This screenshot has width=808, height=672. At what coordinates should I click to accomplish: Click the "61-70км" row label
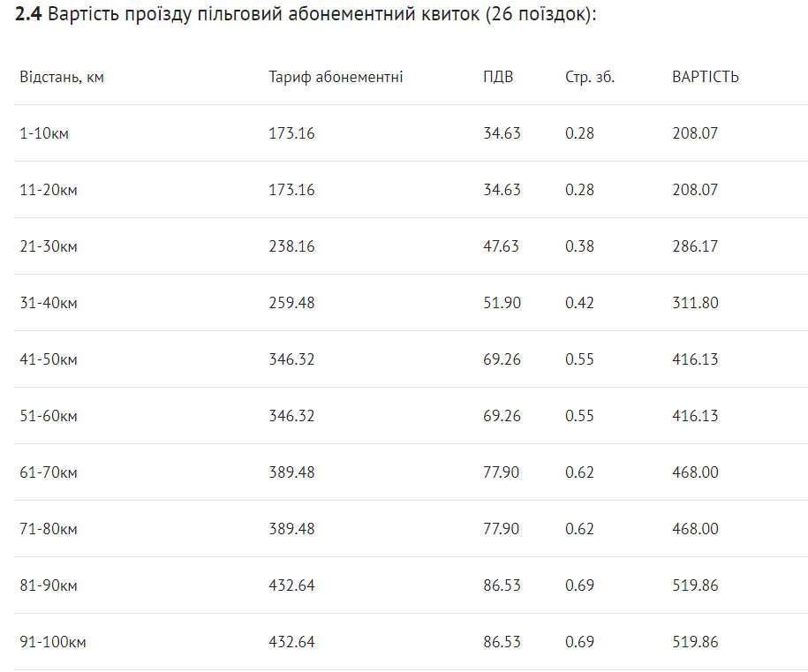pos(49,472)
